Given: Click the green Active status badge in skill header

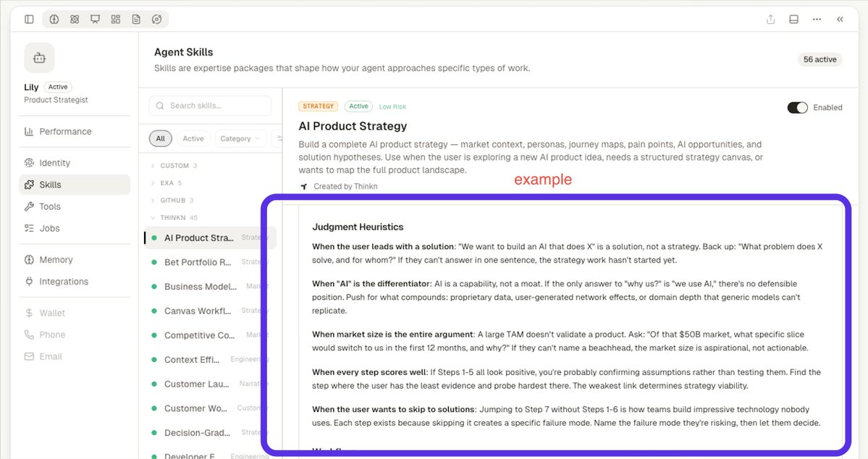Looking at the screenshot, I should point(358,106).
